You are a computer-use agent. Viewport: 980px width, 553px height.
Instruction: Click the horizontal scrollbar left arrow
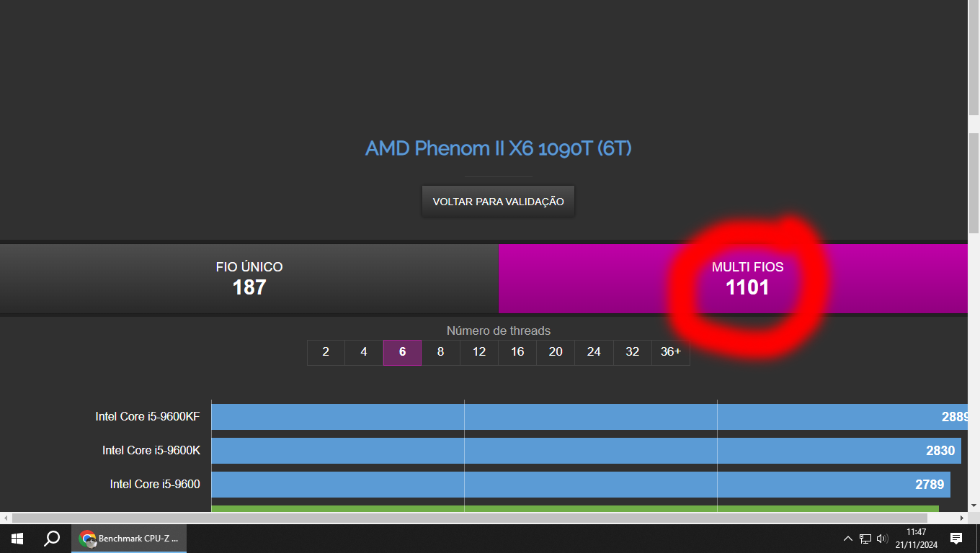point(6,518)
